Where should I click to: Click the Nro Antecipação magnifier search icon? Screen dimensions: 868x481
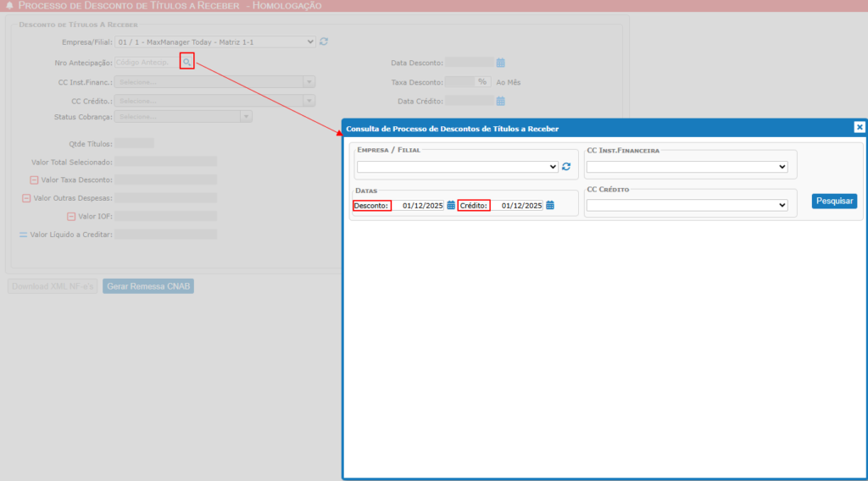pyautogui.click(x=187, y=62)
